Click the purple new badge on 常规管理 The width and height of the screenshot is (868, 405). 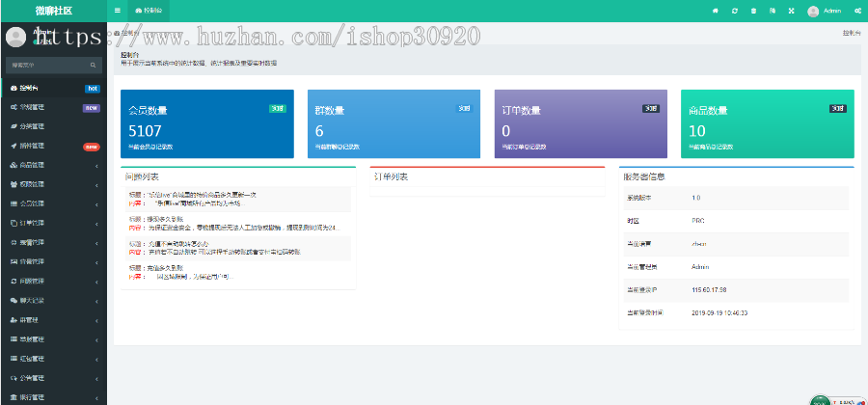(92, 108)
